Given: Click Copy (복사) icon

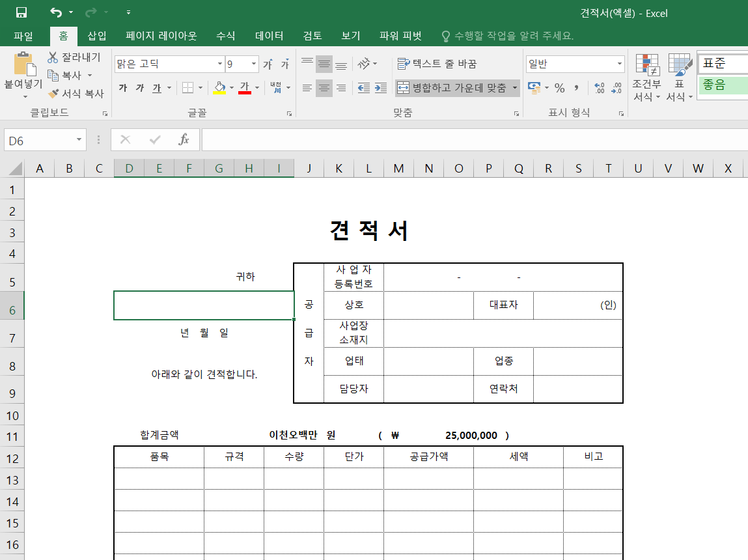Looking at the screenshot, I should pyautogui.click(x=53, y=76).
